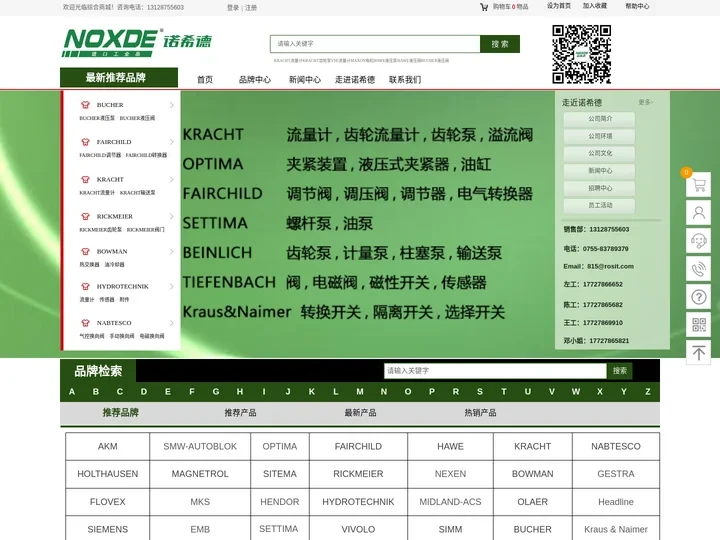Switch to 推荐产品 tab

click(240, 412)
